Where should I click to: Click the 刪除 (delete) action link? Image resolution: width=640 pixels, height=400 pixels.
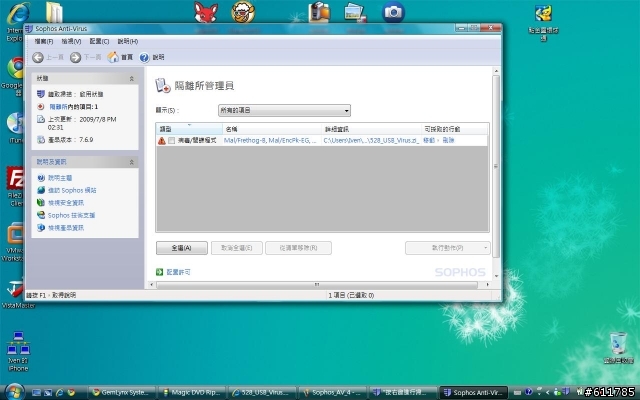(x=448, y=140)
